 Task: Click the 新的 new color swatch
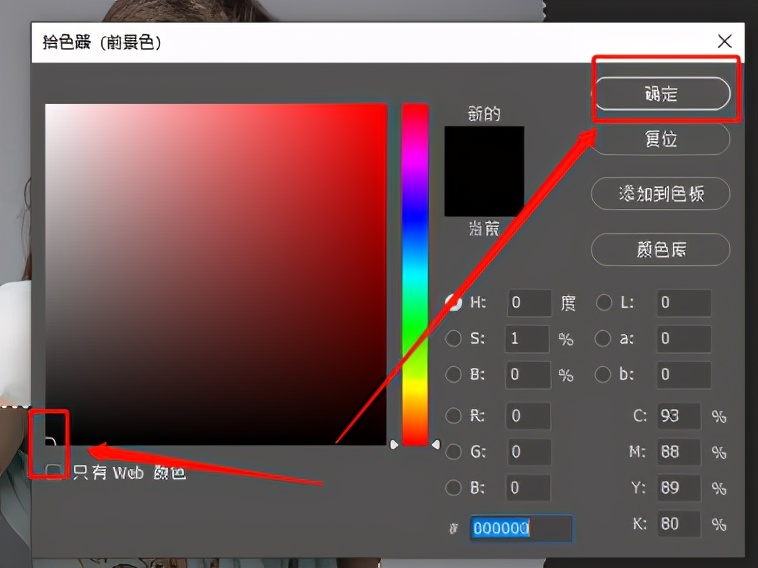click(x=484, y=149)
